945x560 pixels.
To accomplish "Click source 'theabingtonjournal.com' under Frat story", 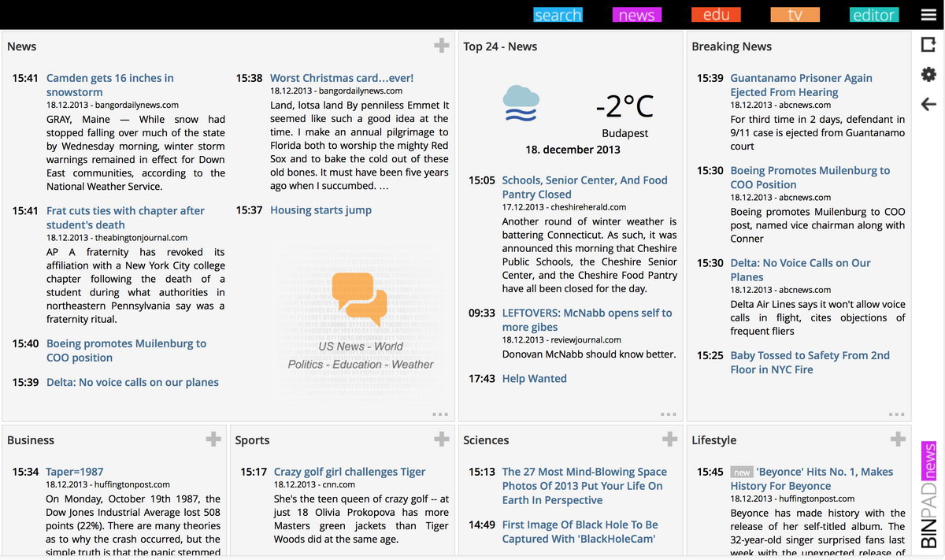I will tap(142, 238).
